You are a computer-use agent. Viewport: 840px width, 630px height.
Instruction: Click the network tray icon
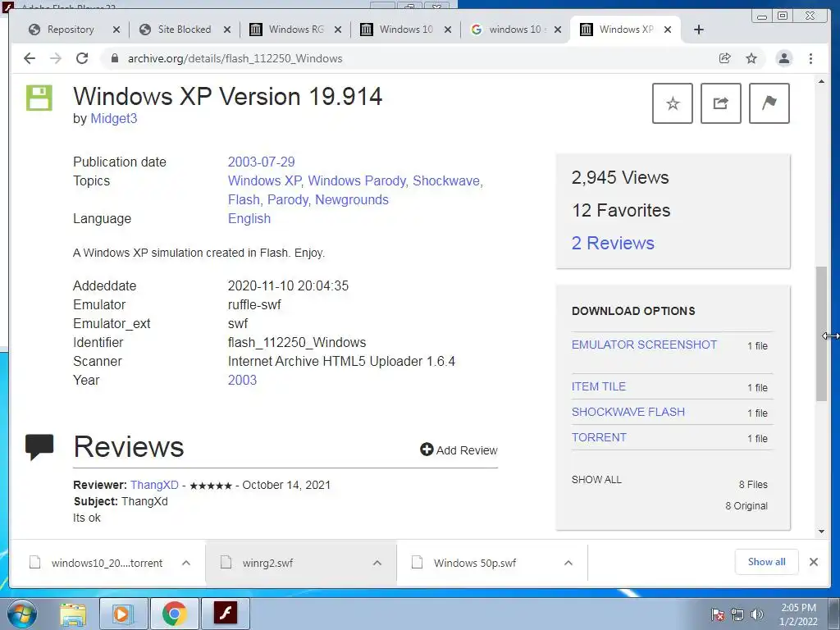[x=737, y=614]
